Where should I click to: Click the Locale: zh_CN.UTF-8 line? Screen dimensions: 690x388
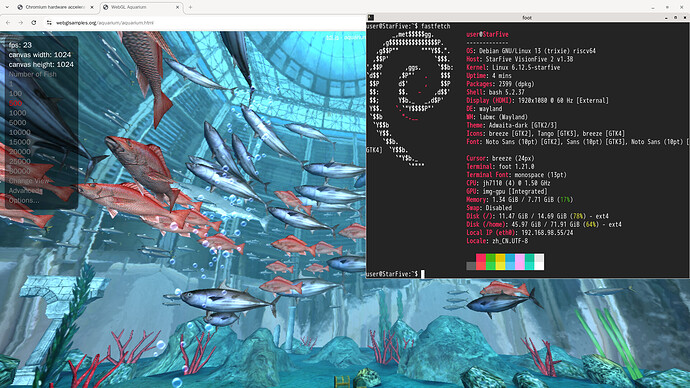(497, 241)
